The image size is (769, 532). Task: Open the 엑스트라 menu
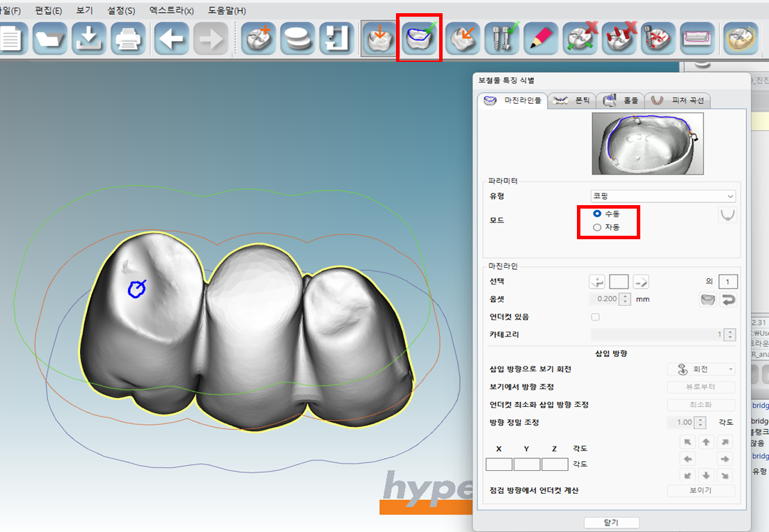[x=171, y=11]
